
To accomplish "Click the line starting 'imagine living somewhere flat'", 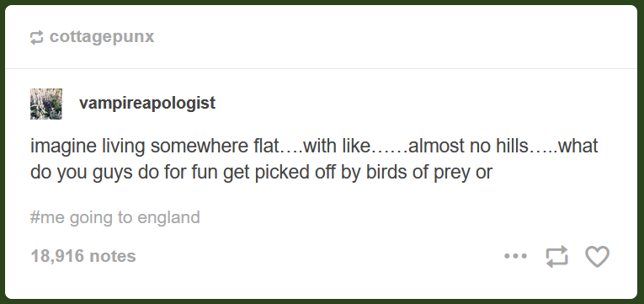I will click(314, 147).
